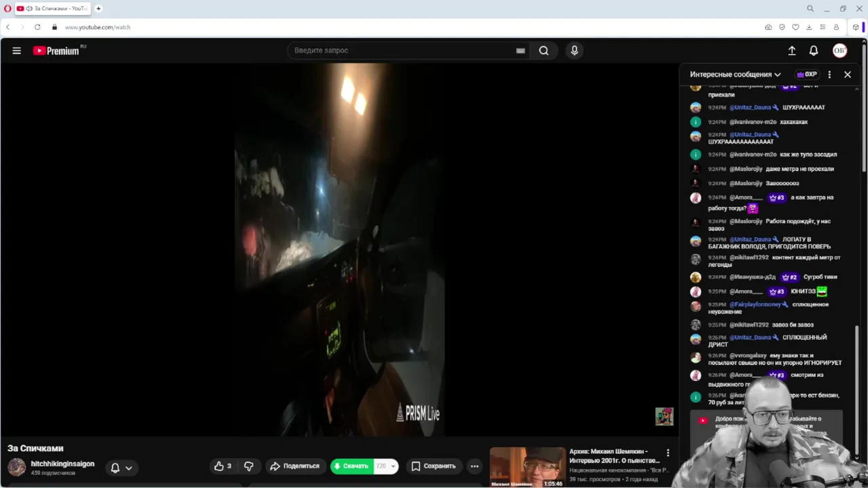868x488 pixels.
Task: Click @Unitaz_Dauna username in ШУХРАААААТ message
Action: pyautogui.click(x=750, y=107)
